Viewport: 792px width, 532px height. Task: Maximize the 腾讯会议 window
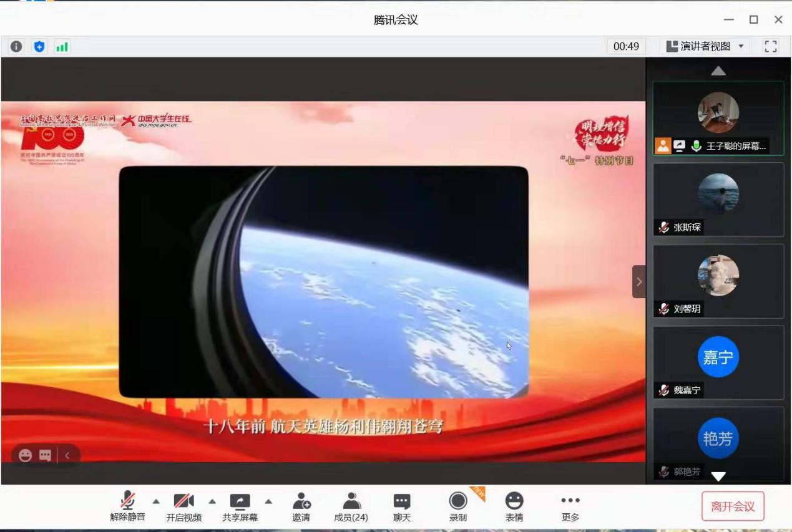(x=754, y=20)
